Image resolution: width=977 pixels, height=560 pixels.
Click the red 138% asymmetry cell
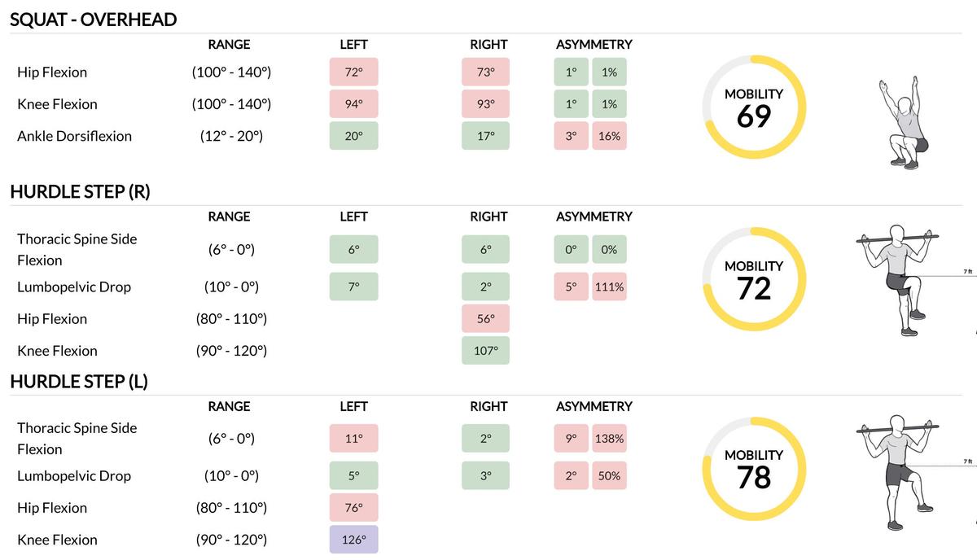point(609,439)
